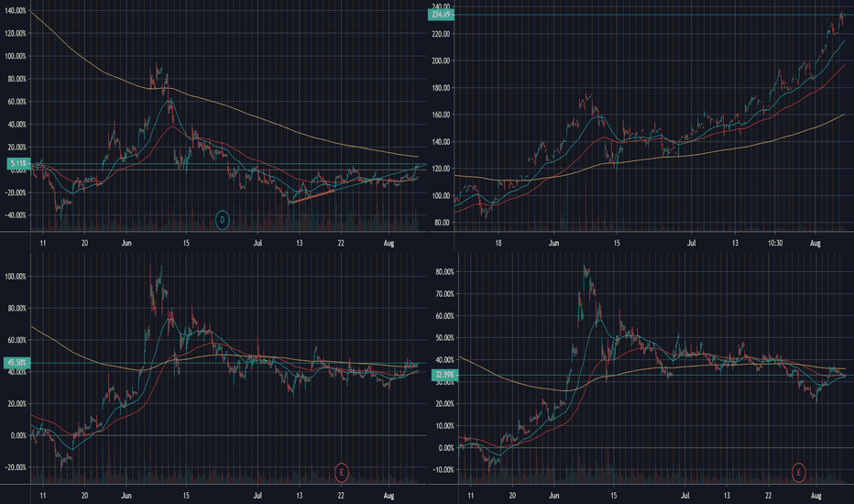Click the 140.00% price axis label

[x=15, y=11]
